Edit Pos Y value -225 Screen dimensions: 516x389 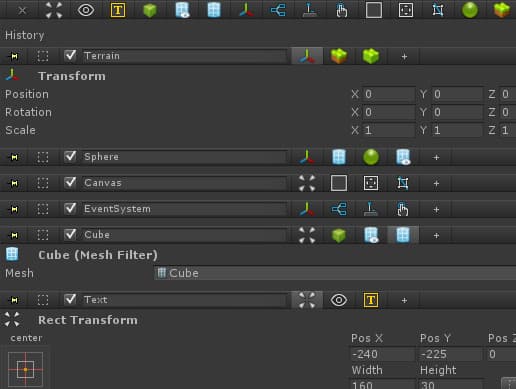click(x=451, y=354)
